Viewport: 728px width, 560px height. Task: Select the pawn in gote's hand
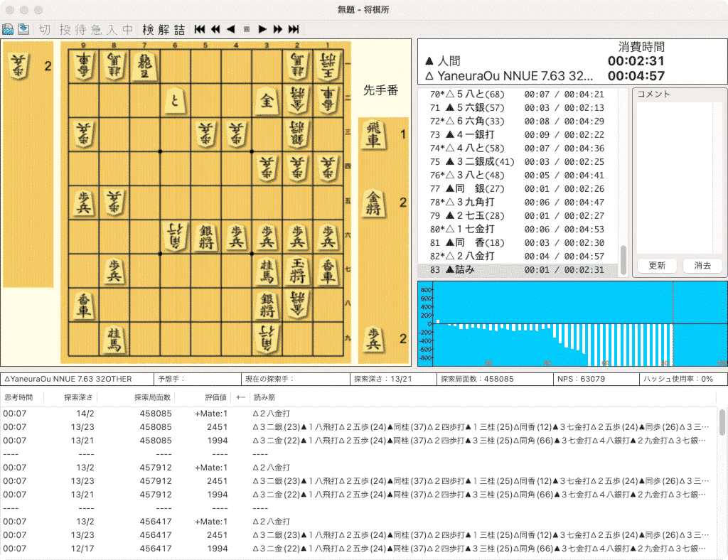coord(19,66)
